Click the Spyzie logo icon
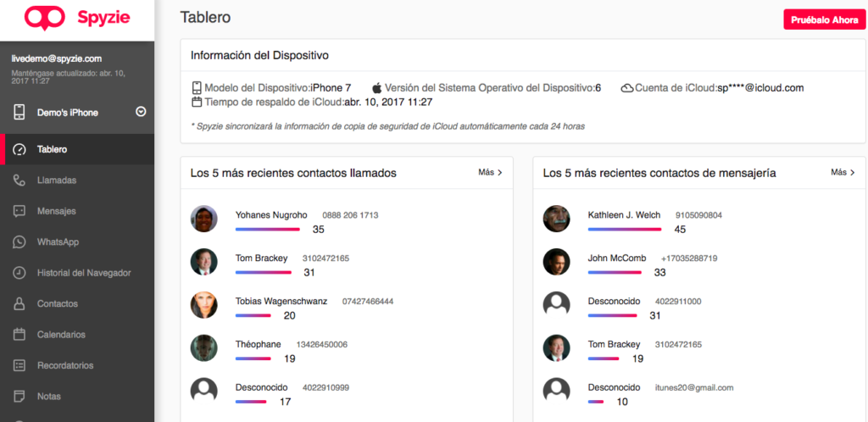The width and height of the screenshot is (868, 422). [x=45, y=19]
